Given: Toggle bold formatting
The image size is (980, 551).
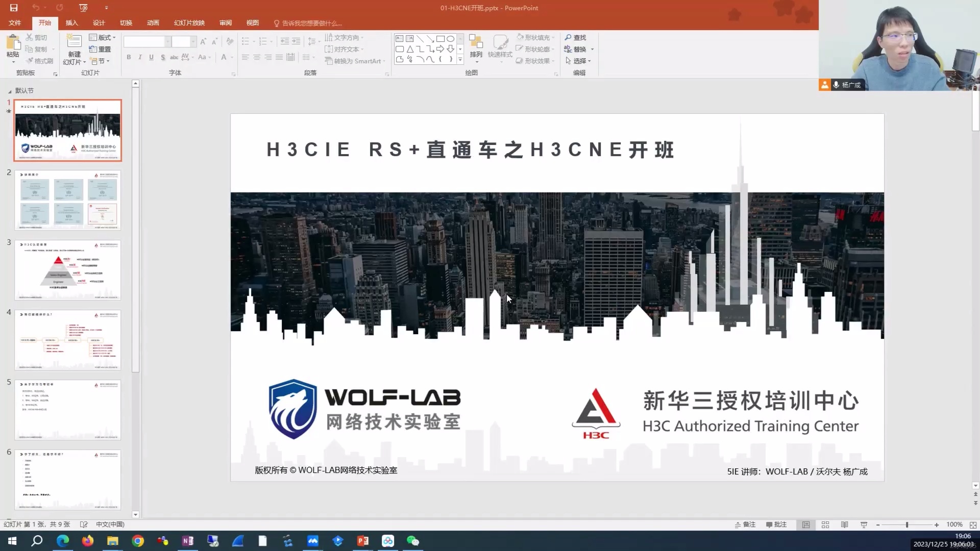Looking at the screenshot, I should tap(129, 57).
